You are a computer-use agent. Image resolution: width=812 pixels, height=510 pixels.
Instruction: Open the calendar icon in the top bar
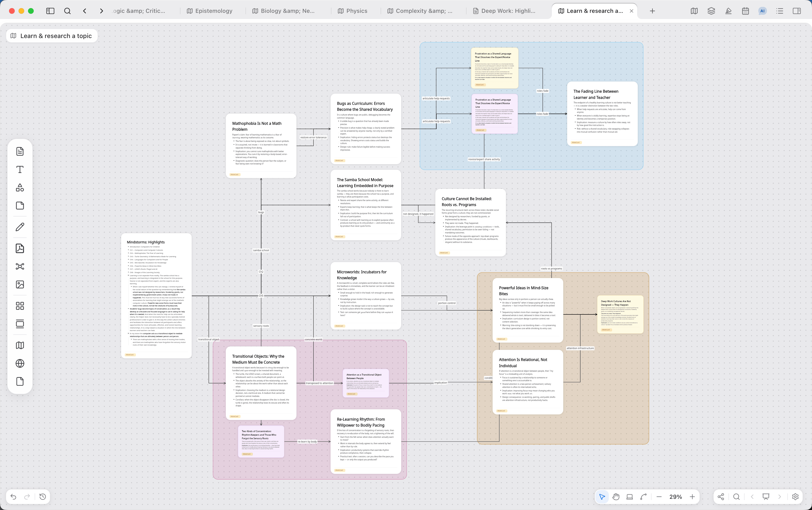(x=745, y=11)
